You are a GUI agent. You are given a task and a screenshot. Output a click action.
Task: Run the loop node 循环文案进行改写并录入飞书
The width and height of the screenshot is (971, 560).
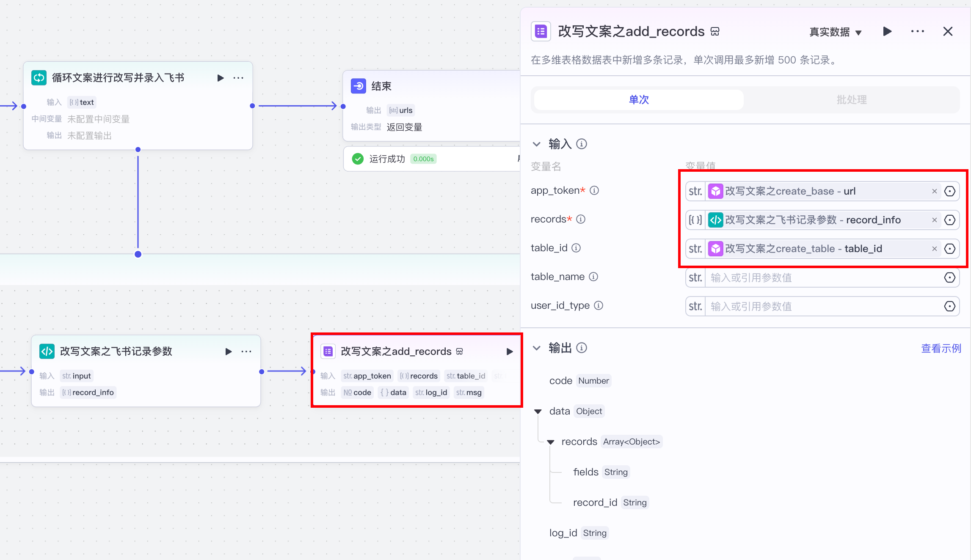coord(220,78)
